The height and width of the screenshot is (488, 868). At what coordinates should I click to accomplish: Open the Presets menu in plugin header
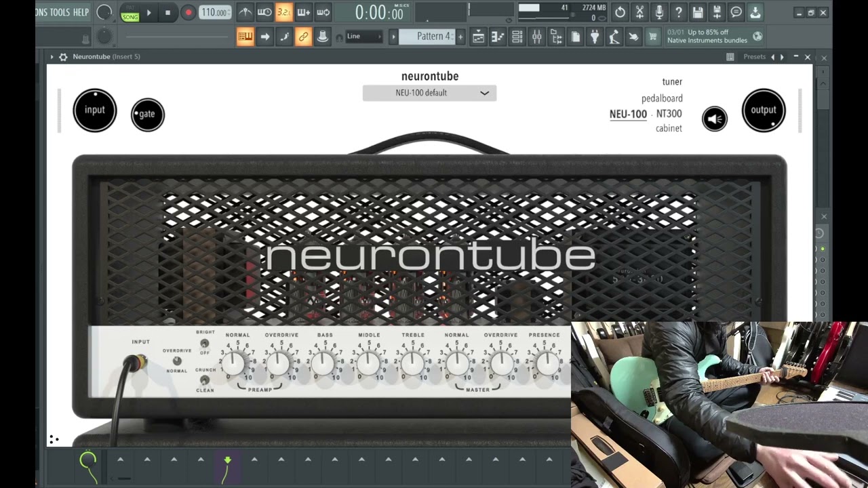point(754,57)
